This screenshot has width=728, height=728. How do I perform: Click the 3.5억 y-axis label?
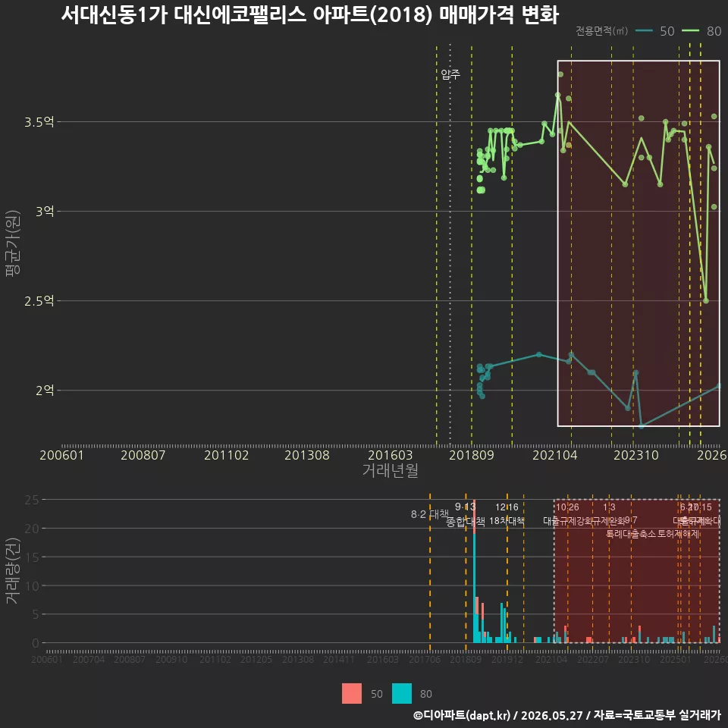click(39, 122)
